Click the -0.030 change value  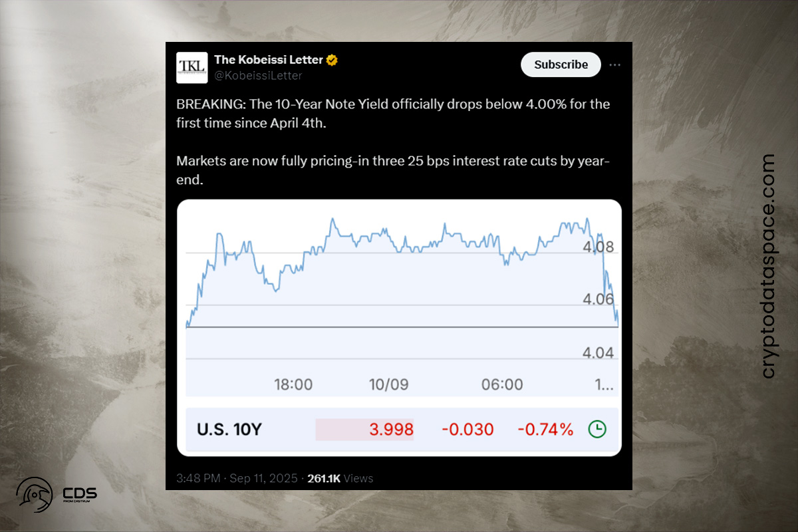[x=467, y=429]
